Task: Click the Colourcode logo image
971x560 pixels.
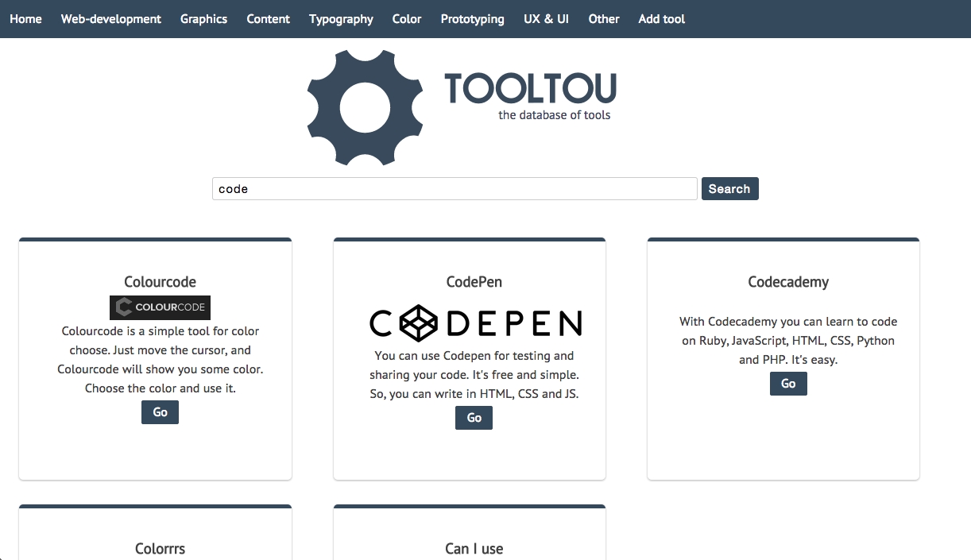Action: tap(160, 307)
